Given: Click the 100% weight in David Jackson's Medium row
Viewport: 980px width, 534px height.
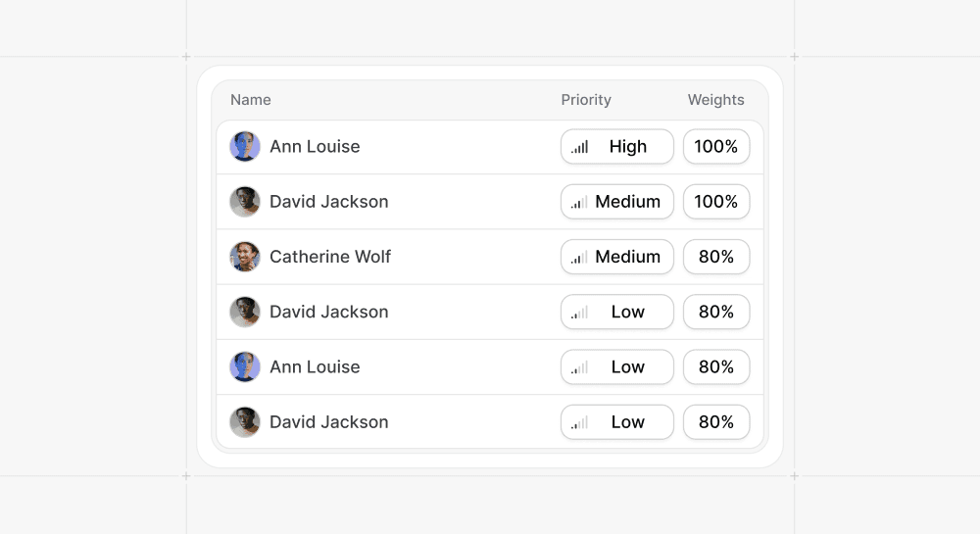Looking at the screenshot, I should click(x=716, y=202).
